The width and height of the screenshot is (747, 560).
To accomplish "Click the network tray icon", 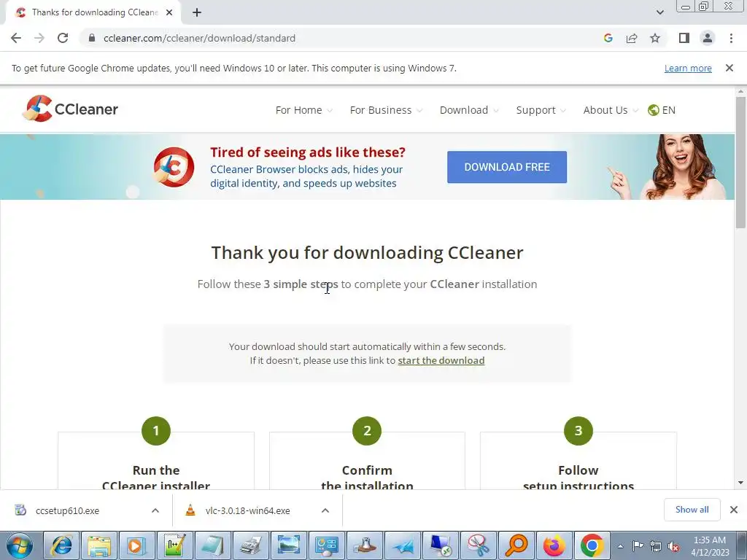I will point(656,546).
